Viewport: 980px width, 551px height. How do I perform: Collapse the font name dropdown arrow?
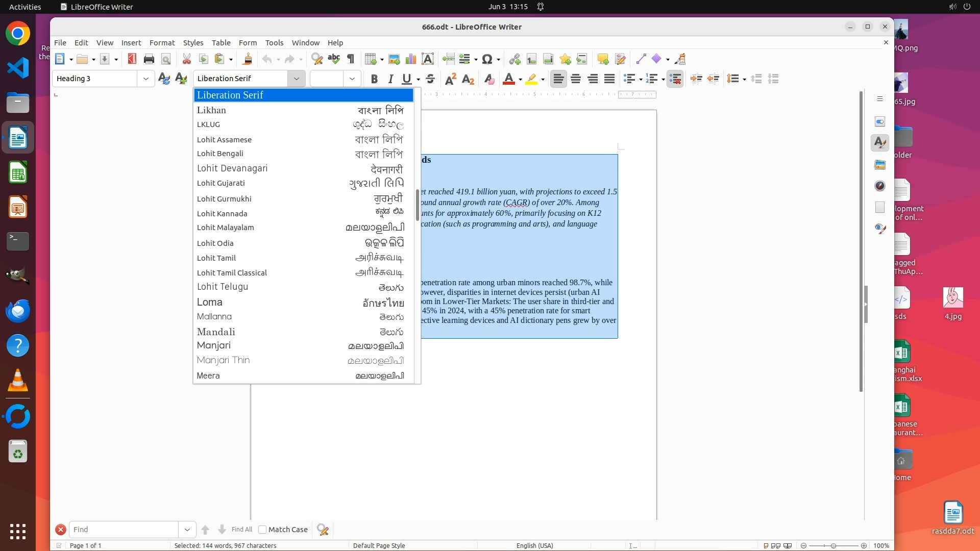click(296, 79)
